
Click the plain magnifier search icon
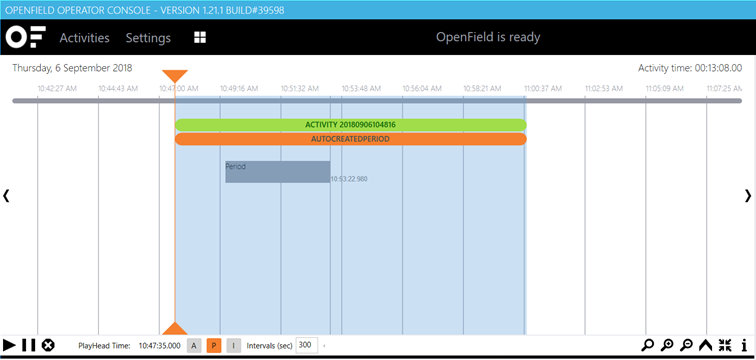[648, 345]
